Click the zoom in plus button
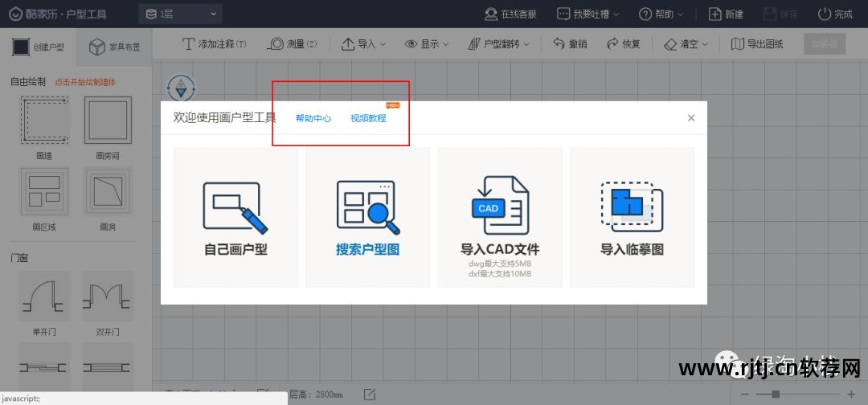Viewport: 868px width, 405px height. (851, 395)
